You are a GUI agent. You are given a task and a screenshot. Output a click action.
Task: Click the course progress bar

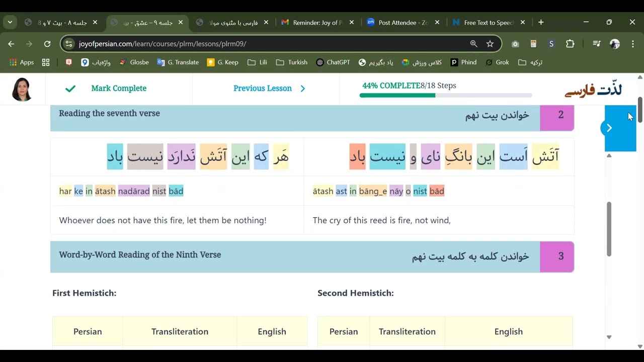coord(446,96)
